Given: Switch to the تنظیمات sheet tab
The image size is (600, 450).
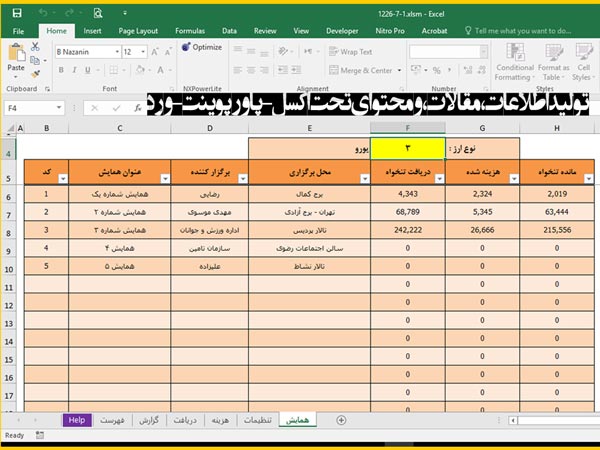Looking at the screenshot, I should (x=258, y=420).
